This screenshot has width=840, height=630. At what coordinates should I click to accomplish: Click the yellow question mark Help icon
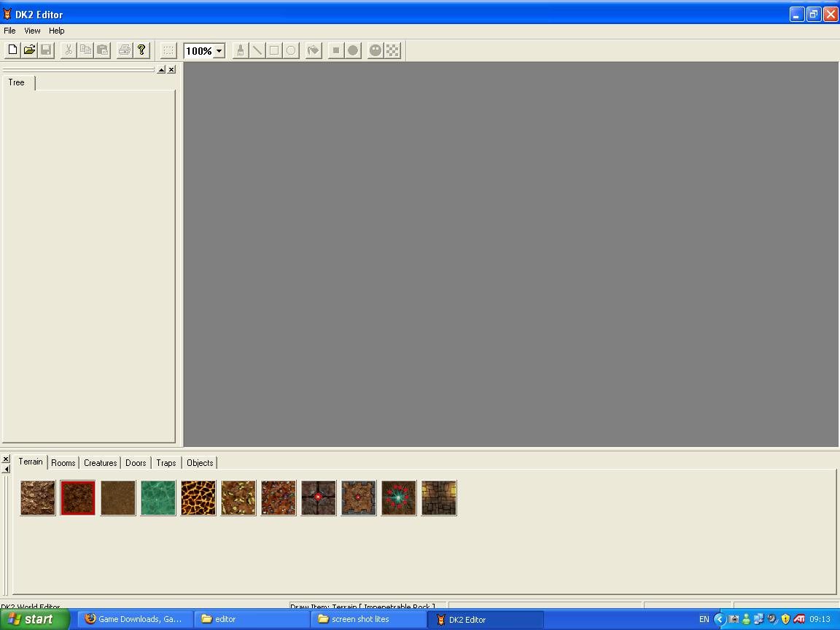point(141,50)
